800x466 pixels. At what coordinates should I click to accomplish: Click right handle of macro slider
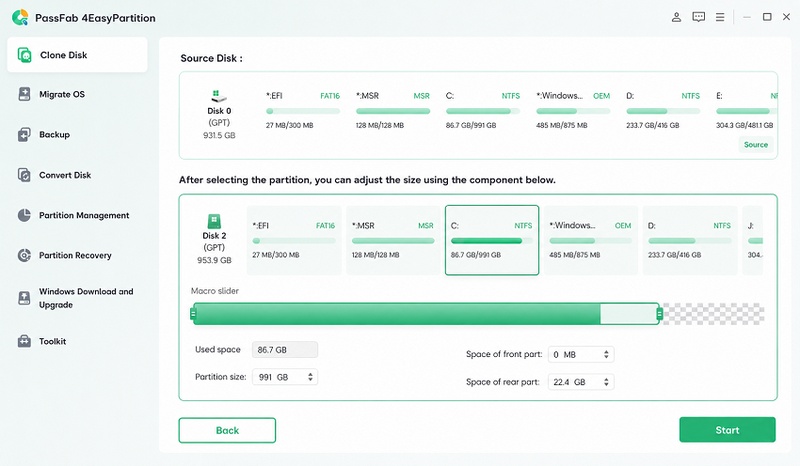tap(659, 313)
